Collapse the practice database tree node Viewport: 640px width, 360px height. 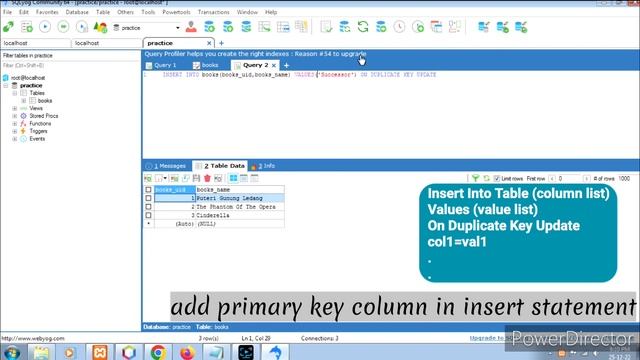click(6, 86)
